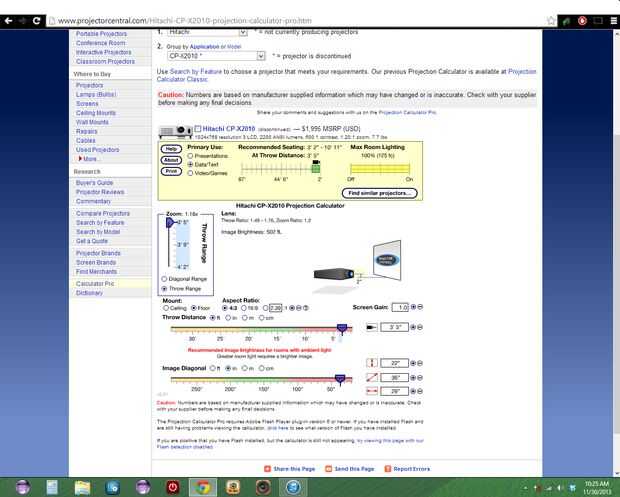Set throw distance units to meters
The image size is (620, 497).
click(x=245, y=317)
